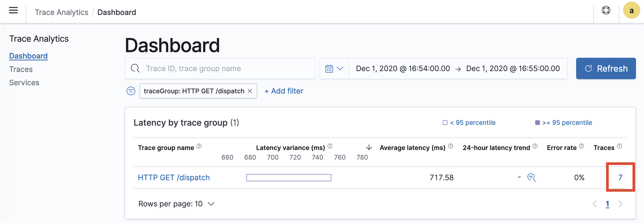
Task: Remove the traceGroup HTTP GET /dispatch filter
Action: pos(250,91)
